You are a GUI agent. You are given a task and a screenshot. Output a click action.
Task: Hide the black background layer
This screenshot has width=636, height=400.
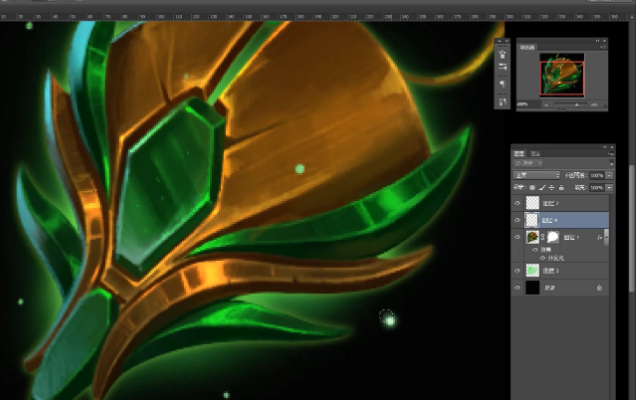518,287
